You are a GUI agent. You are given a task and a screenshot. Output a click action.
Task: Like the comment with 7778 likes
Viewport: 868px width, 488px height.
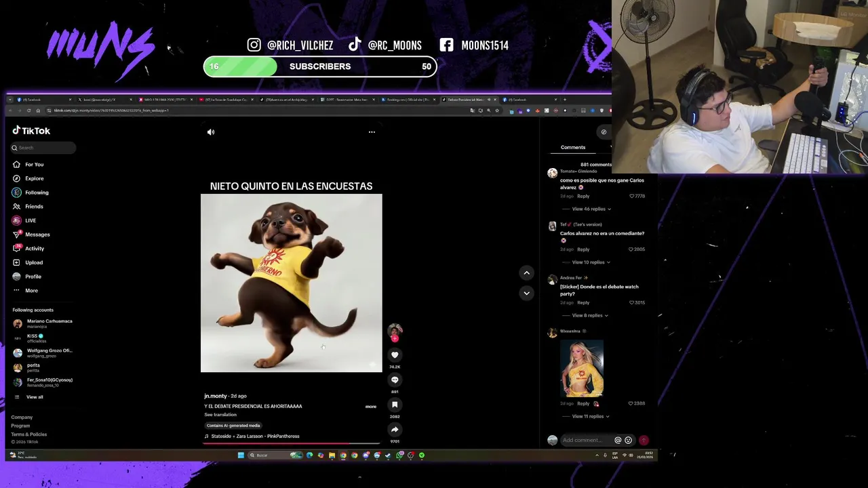pos(637,197)
